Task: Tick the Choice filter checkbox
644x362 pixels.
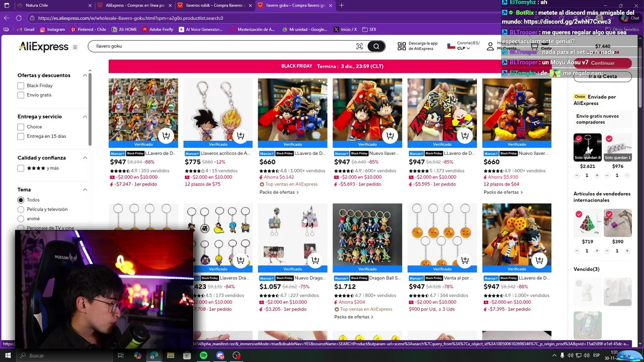Action: tap(21, 127)
